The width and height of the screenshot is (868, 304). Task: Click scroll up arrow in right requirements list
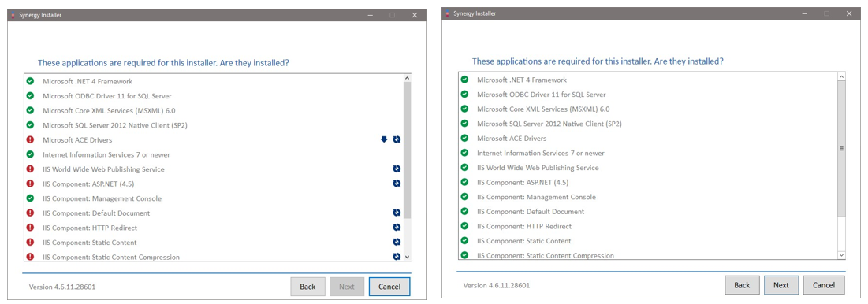tap(841, 77)
